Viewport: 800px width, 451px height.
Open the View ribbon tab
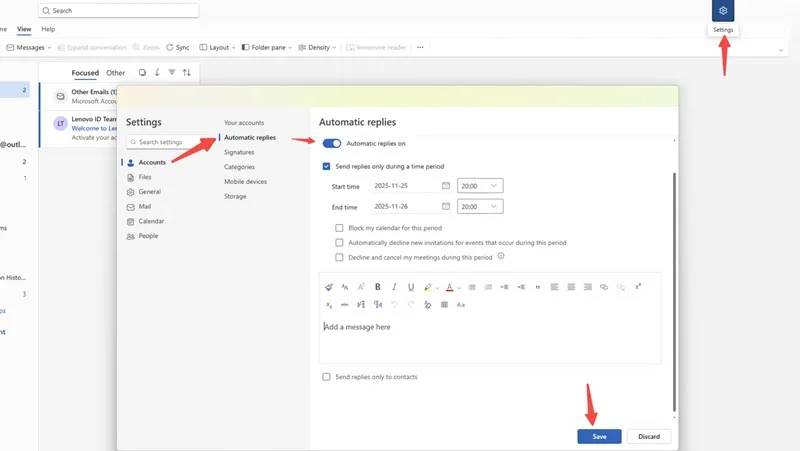[x=24, y=29]
